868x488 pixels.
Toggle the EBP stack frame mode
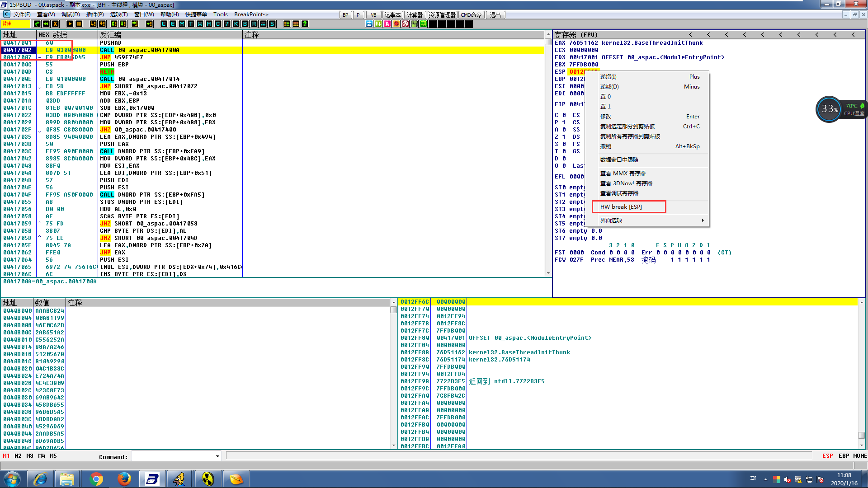tap(844, 456)
